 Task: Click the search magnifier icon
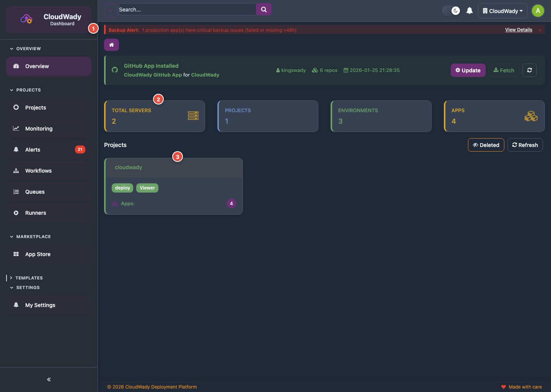point(264,9)
